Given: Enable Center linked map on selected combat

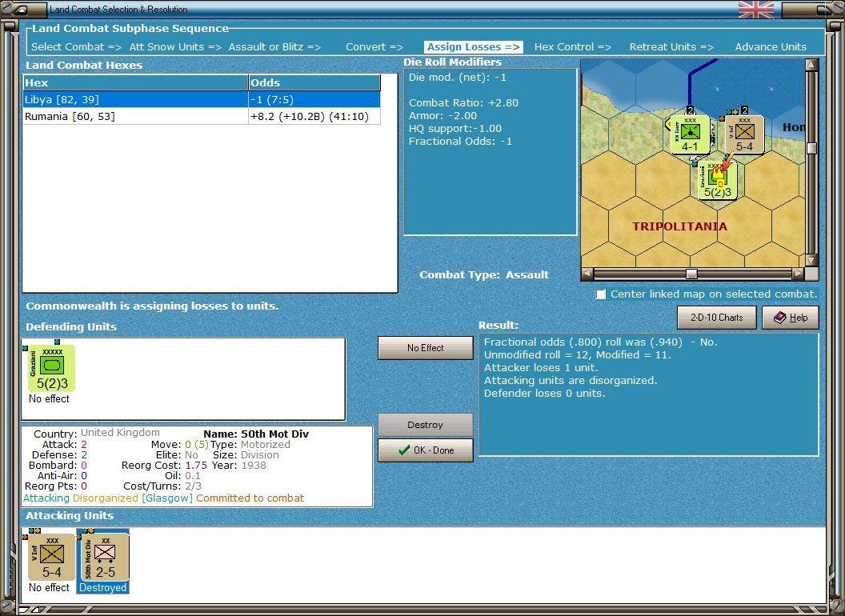Looking at the screenshot, I should (600, 294).
